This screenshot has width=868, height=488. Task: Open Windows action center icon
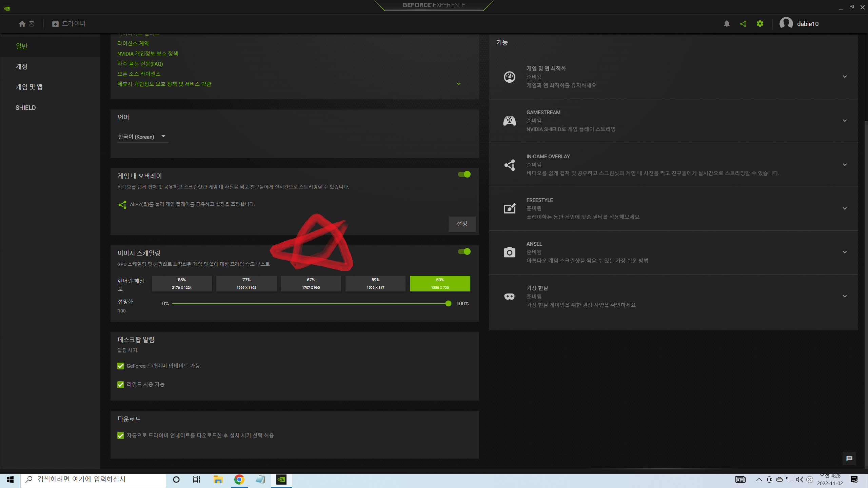[x=854, y=480]
